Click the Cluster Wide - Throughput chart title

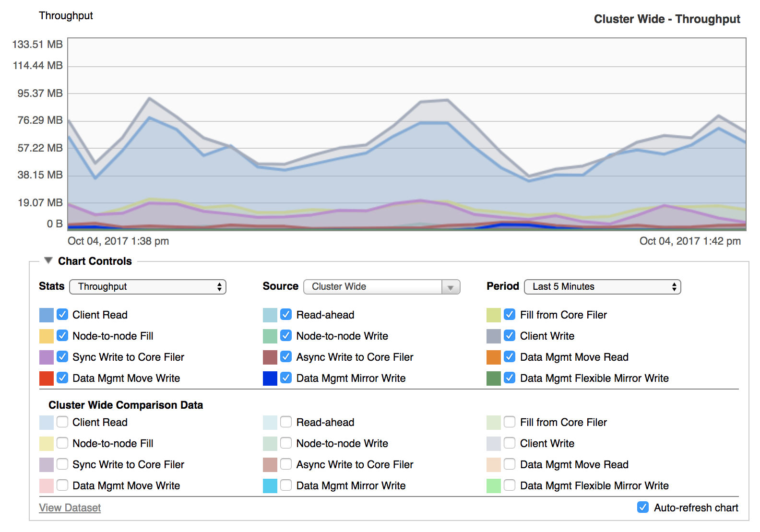(667, 19)
